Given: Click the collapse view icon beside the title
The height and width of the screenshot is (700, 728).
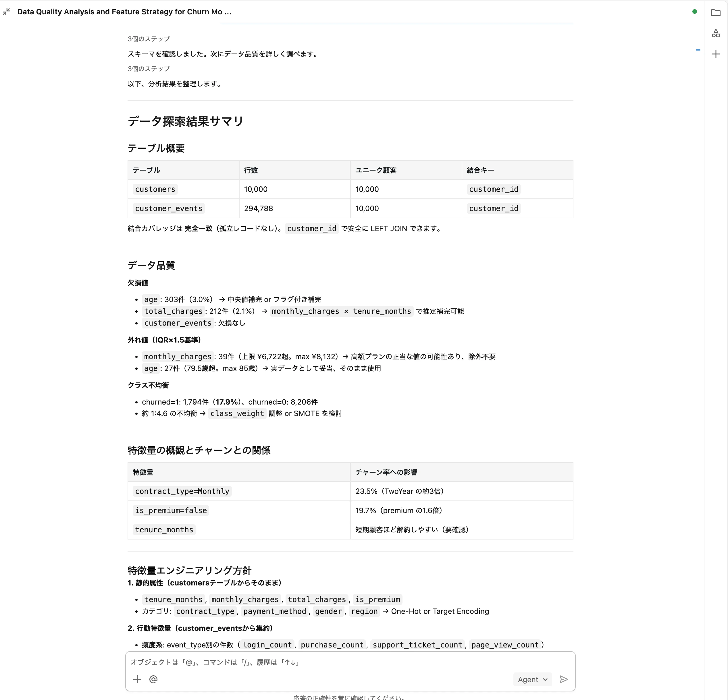Looking at the screenshot, I should pos(6,11).
